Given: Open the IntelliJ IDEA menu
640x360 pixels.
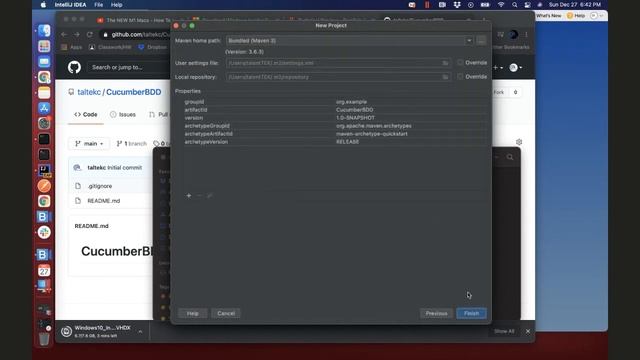Looking at the screenshot, I should (x=70, y=5).
